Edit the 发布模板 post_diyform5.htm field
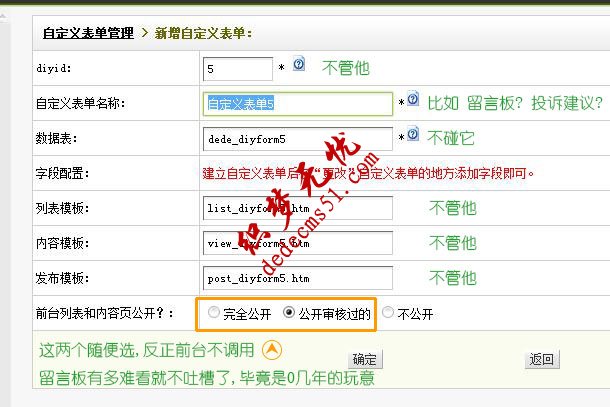This screenshot has width=610, height=407. pyautogui.click(x=298, y=278)
